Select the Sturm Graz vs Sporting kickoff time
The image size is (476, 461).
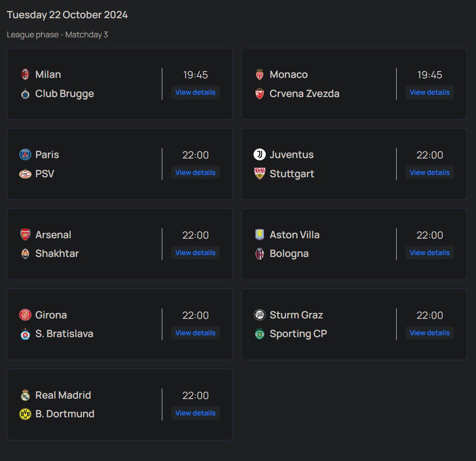coord(429,315)
